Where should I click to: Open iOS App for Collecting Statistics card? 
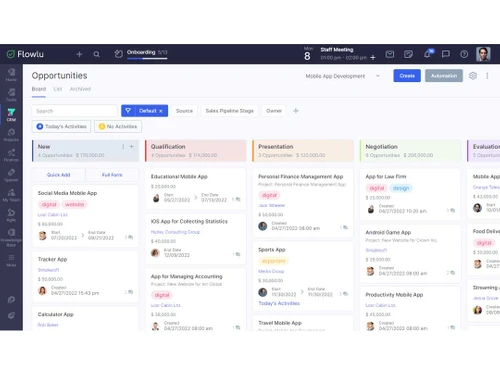click(196, 239)
